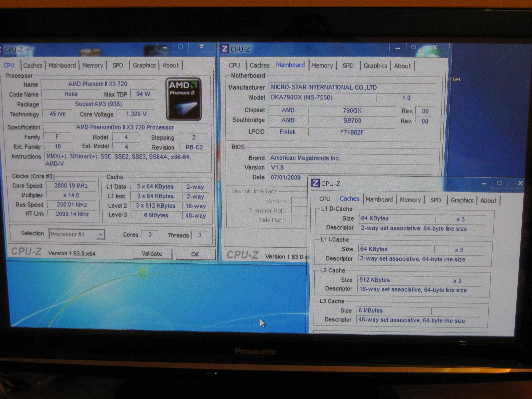Open Mainboard tab in the left CPU-Z window
Viewport: 532px width, 399px height.
(x=62, y=65)
